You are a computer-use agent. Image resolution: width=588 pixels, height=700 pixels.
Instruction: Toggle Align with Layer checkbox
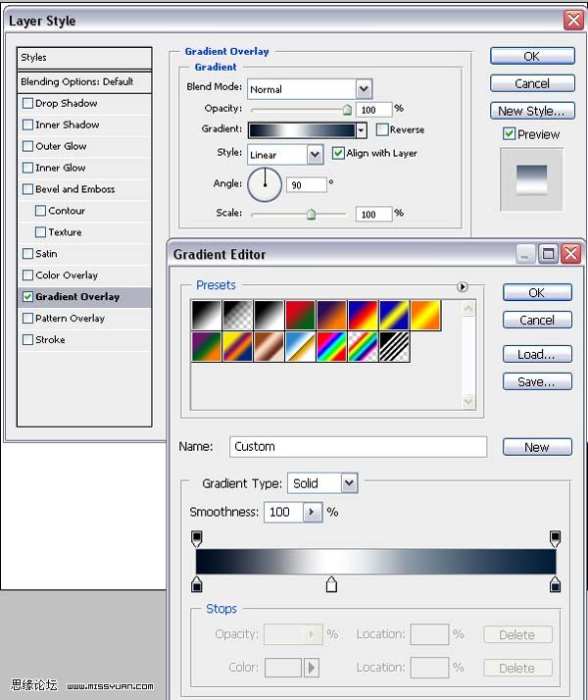[338, 153]
